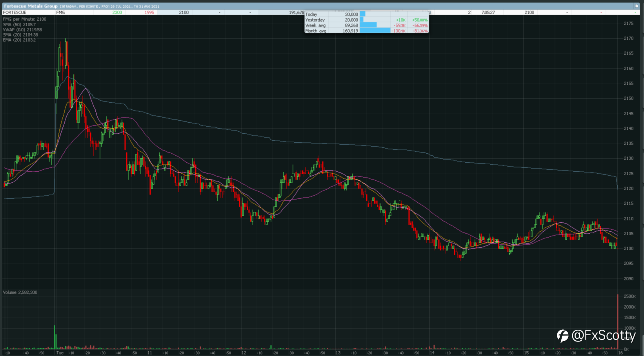The height and width of the screenshot is (356, 644).
Task: Click the -81.36% change value in the tooltip
Action: pos(420,31)
